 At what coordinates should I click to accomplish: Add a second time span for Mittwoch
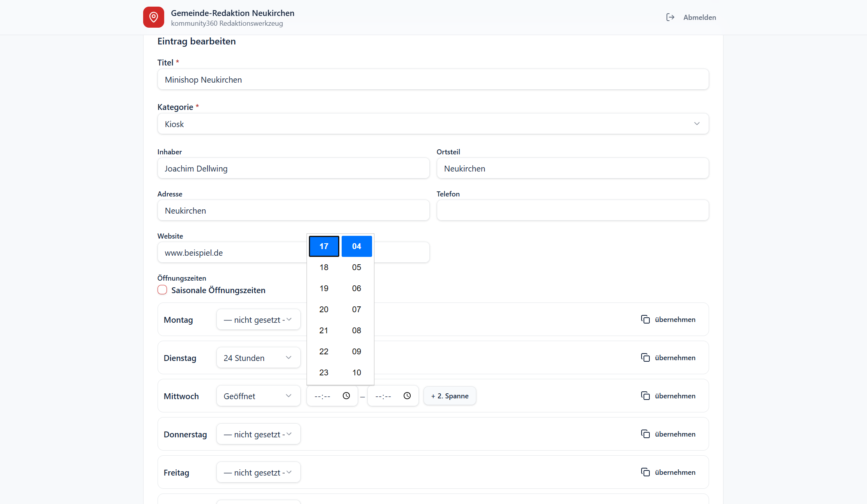(x=450, y=396)
